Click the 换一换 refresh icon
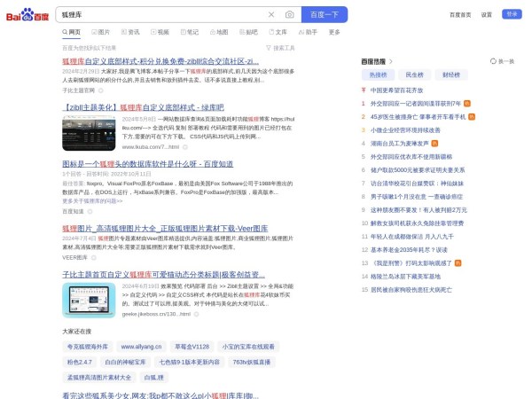 [x=494, y=61]
